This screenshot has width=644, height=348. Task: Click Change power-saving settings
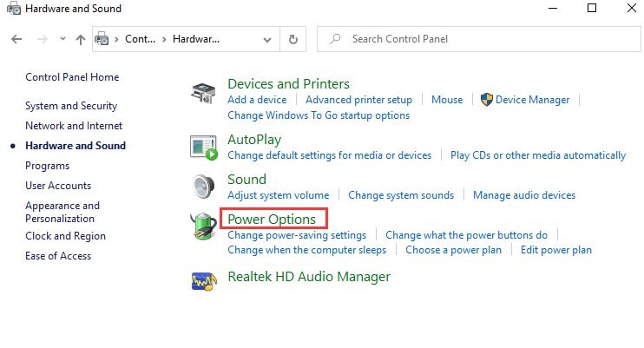[x=297, y=235]
